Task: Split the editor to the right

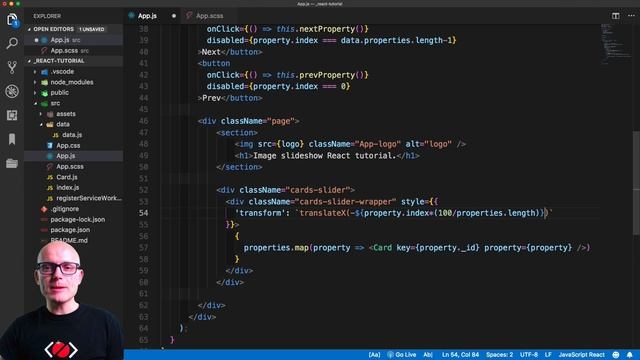Action: (x=615, y=16)
